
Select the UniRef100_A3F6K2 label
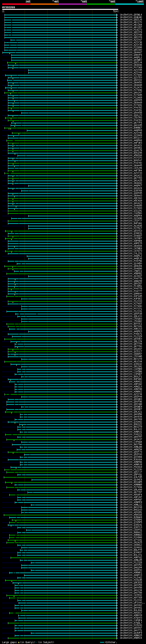(131, 299)
